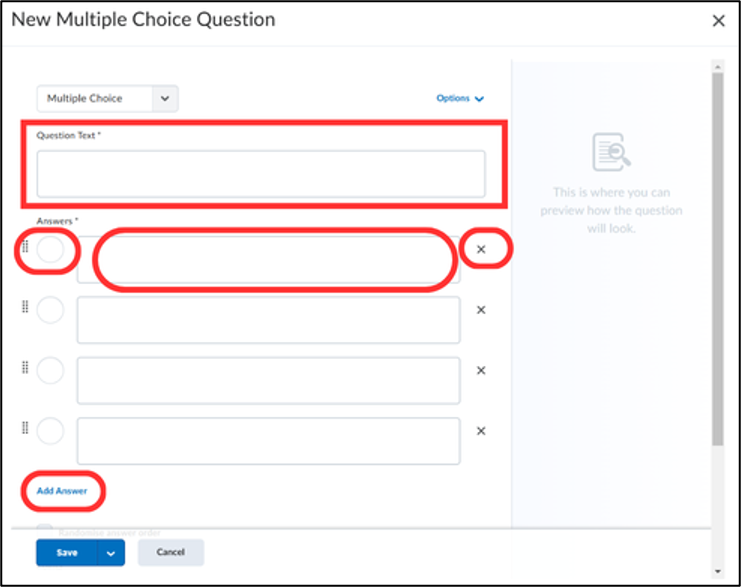Mark the second answer as correct
Screen dimensions: 742x588
pyautogui.click(x=50, y=310)
